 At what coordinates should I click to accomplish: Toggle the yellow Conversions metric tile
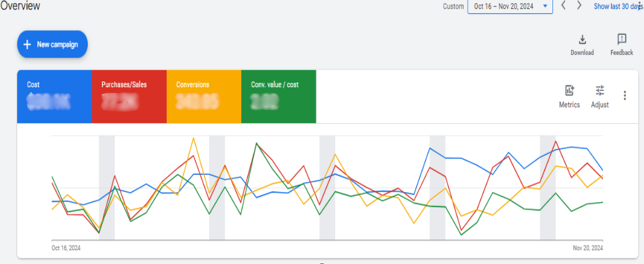tap(203, 97)
